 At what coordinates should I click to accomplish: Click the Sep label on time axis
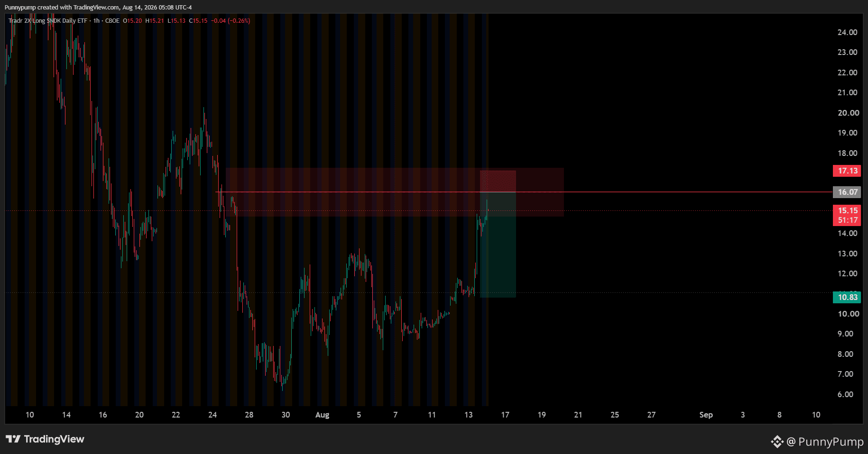pos(706,415)
